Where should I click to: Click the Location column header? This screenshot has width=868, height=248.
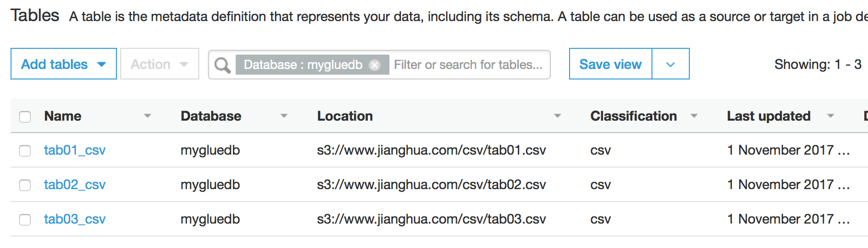345,116
